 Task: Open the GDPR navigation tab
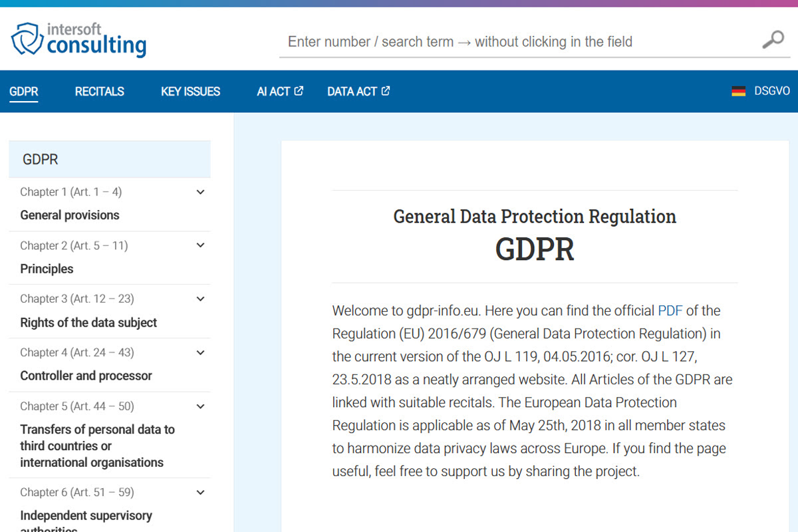coord(24,92)
